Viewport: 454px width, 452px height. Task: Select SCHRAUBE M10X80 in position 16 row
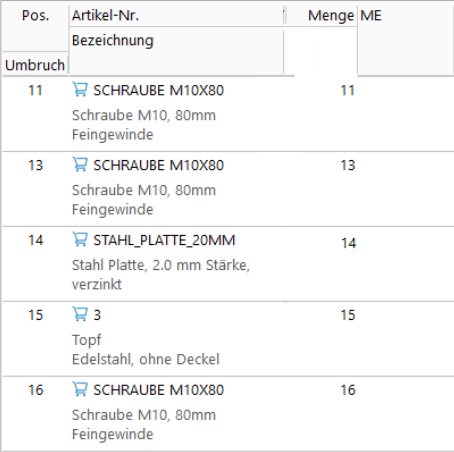point(158,390)
